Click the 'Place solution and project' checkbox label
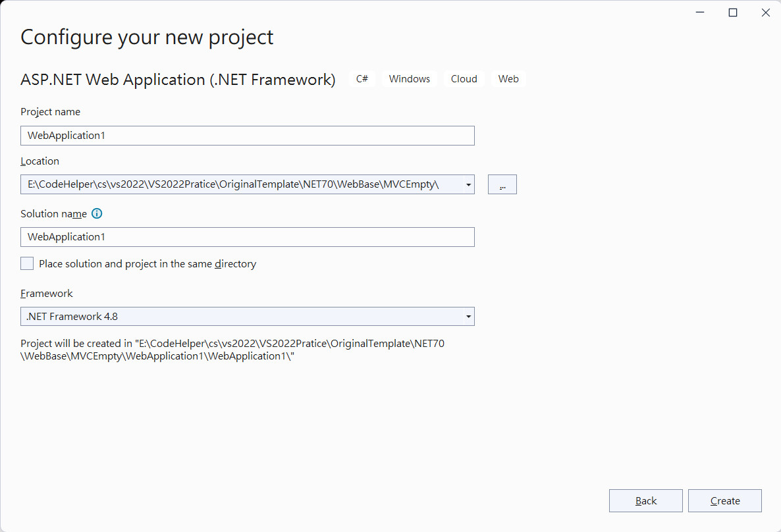 click(148, 264)
